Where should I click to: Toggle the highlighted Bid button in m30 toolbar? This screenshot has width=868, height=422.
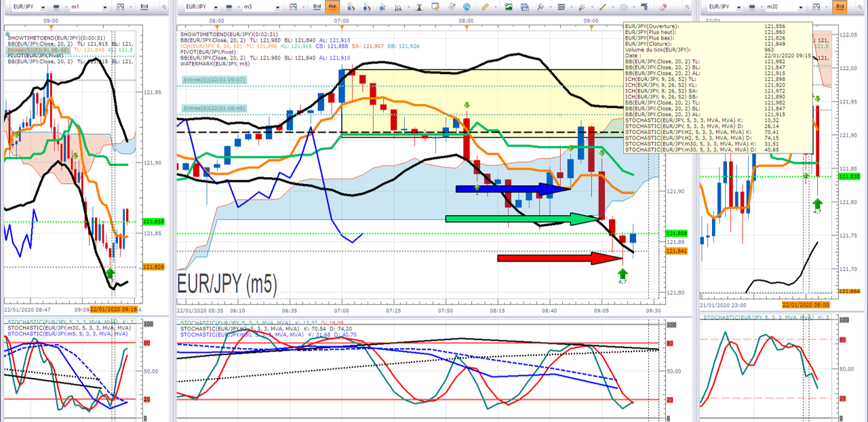(842, 7)
